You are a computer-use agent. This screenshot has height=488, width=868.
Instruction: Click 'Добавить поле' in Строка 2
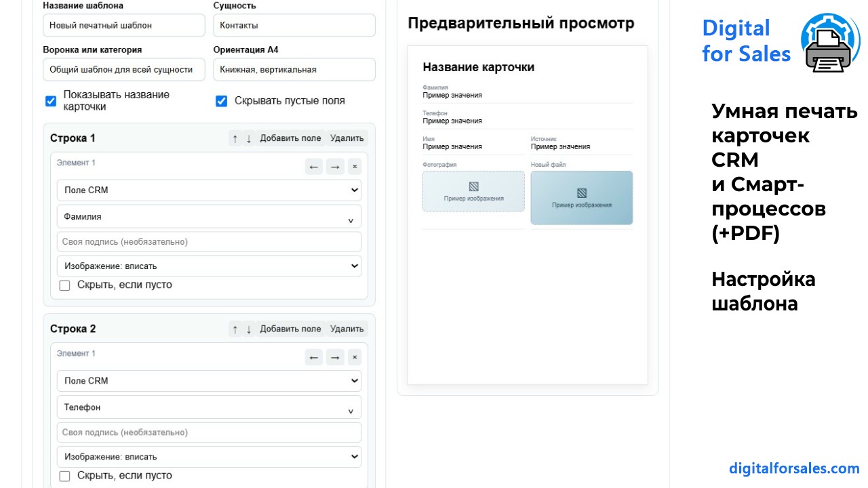[290, 329]
